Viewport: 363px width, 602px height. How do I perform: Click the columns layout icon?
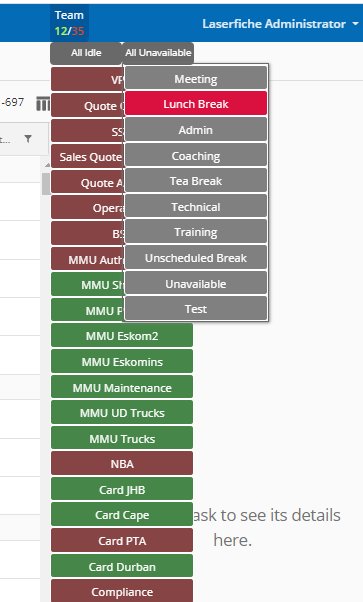[43, 104]
